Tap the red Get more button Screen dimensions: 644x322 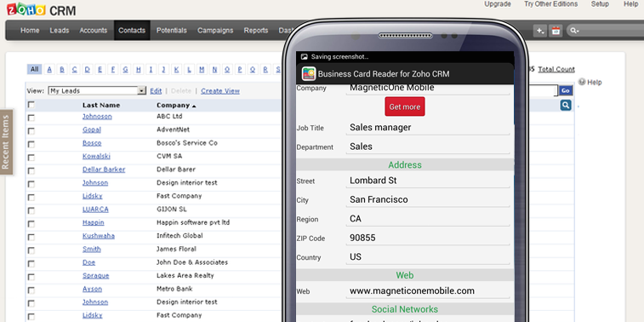pos(405,106)
